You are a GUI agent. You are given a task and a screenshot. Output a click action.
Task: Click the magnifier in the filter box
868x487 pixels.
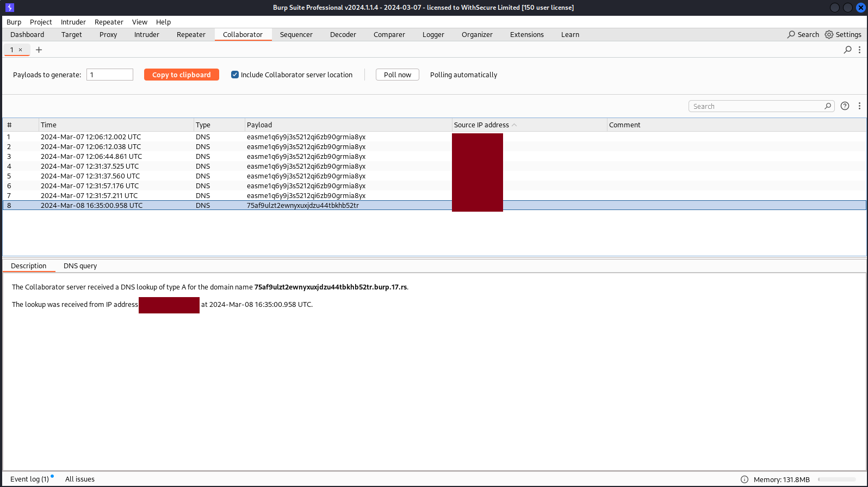pyautogui.click(x=828, y=106)
